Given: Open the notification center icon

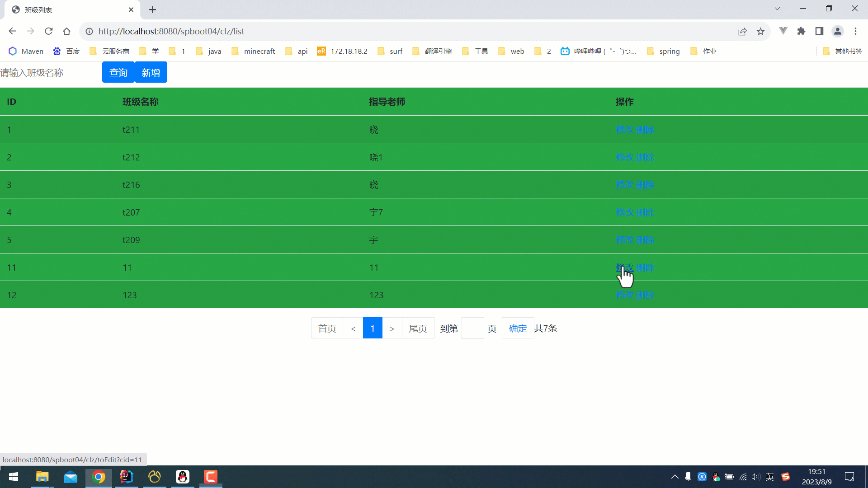Looking at the screenshot, I should click(x=849, y=477).
